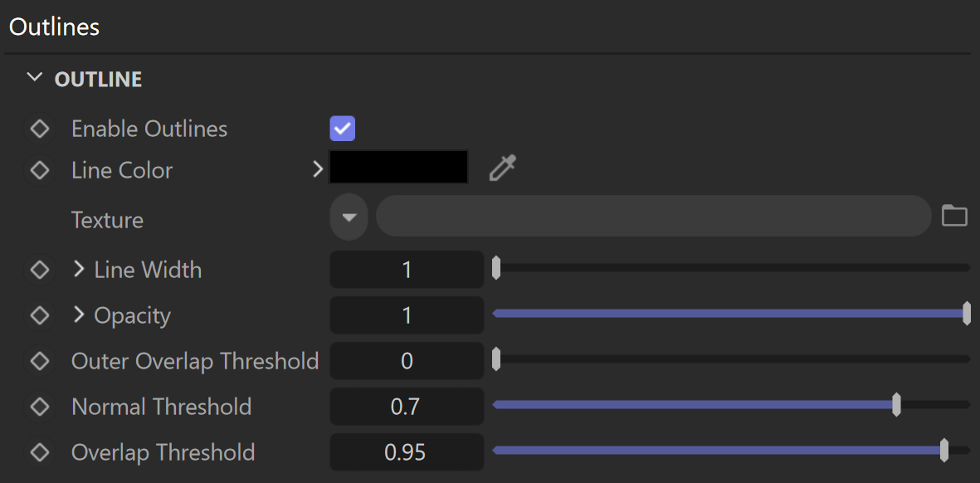The height and width of the screenshot is (483, 980).
Task: Expand the Line Width parameter arrow
Action: (78, 270)
